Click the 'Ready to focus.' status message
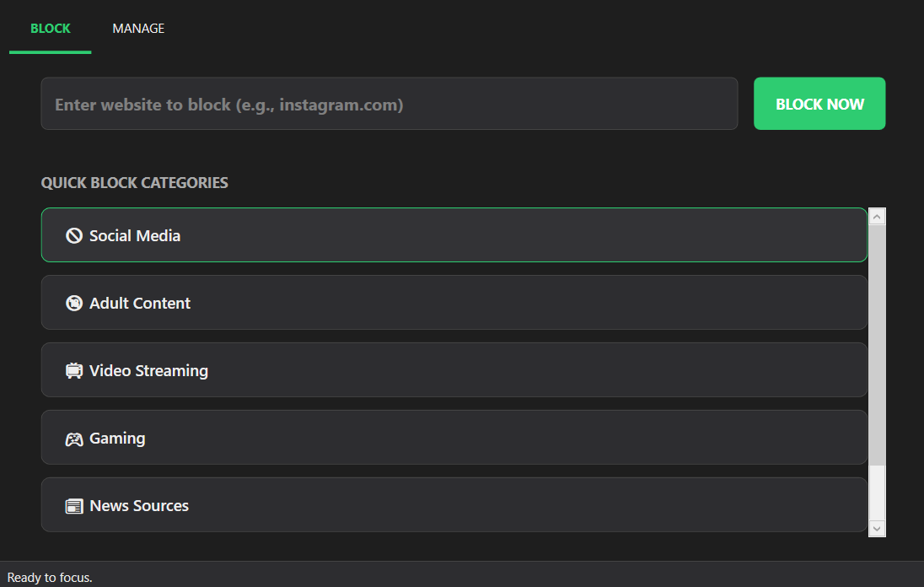Image resolution: width=924 pixels, height=587 pixels. click(x=50, y=578)
